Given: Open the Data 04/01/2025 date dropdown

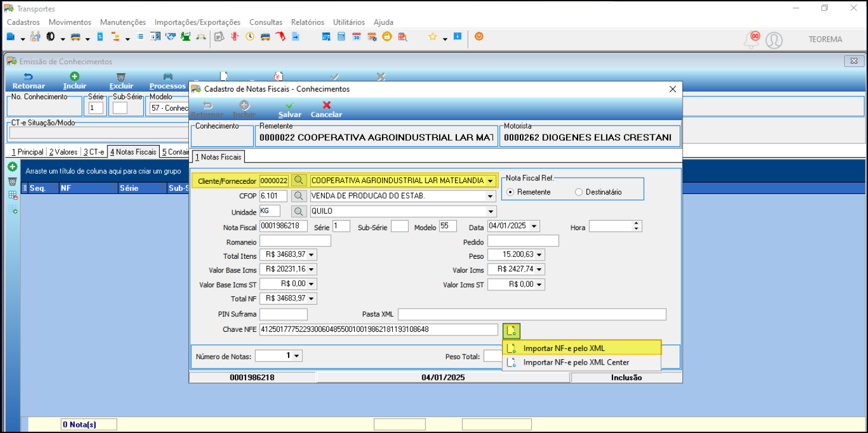Looking at the screenshot, I should coord(534,227).
